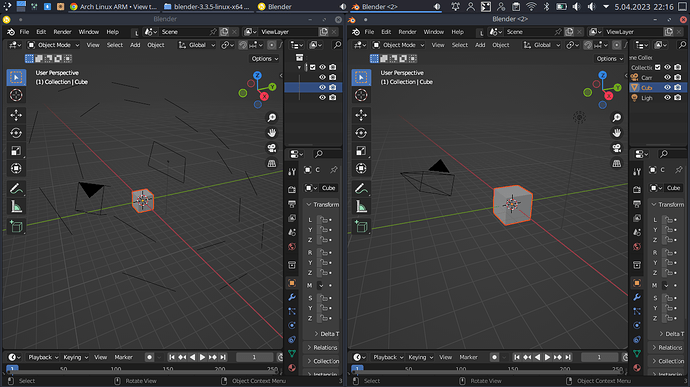Click Cube name field in Blender <2> properties
Viewport: 690px width, 387px height.
click(x=674, y=188)
